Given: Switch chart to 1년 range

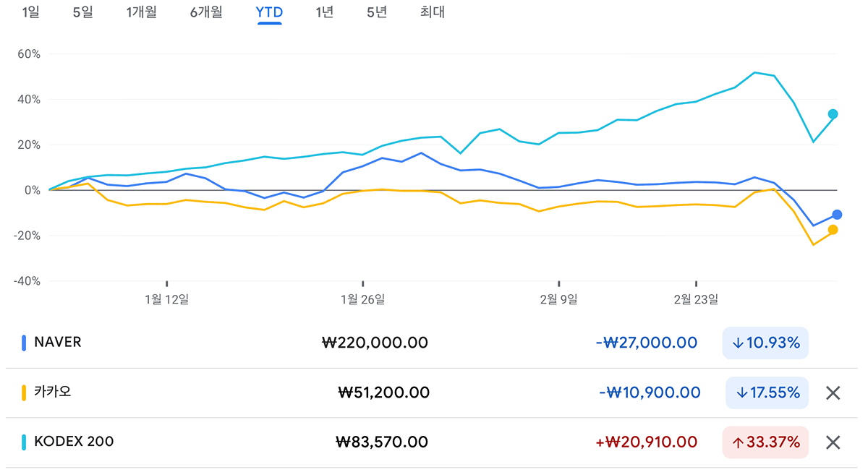Looking at the screenshot, I should click(x=325, y=12).
